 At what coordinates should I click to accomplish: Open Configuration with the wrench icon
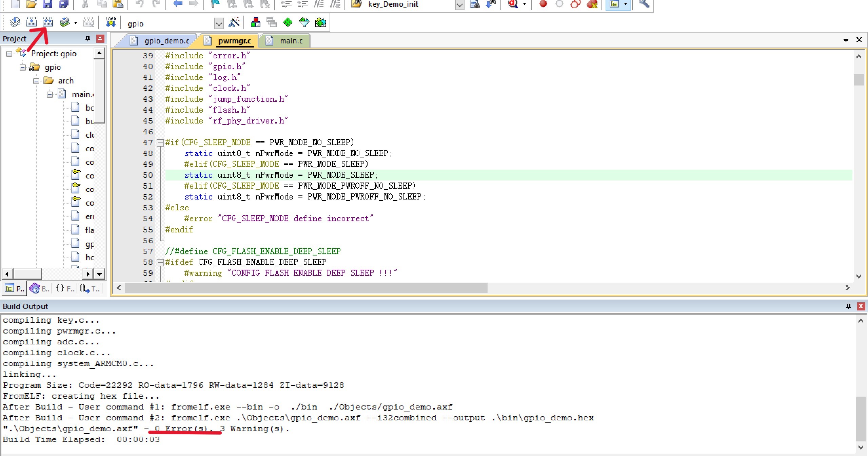[644, 4]
